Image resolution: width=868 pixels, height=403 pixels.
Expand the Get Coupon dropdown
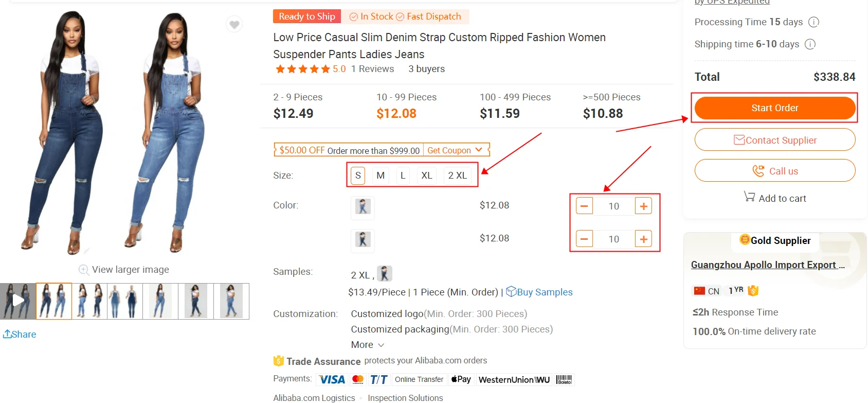click(455, 150)
